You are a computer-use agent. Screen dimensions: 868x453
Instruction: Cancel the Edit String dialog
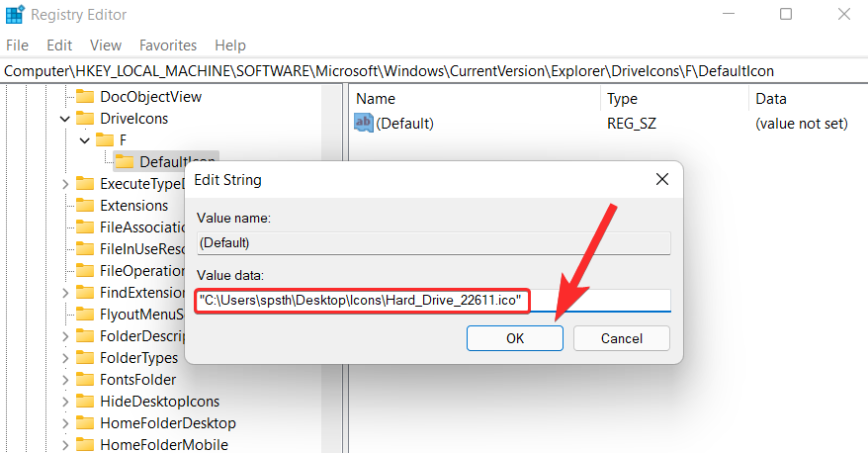[x=622, y=338]
